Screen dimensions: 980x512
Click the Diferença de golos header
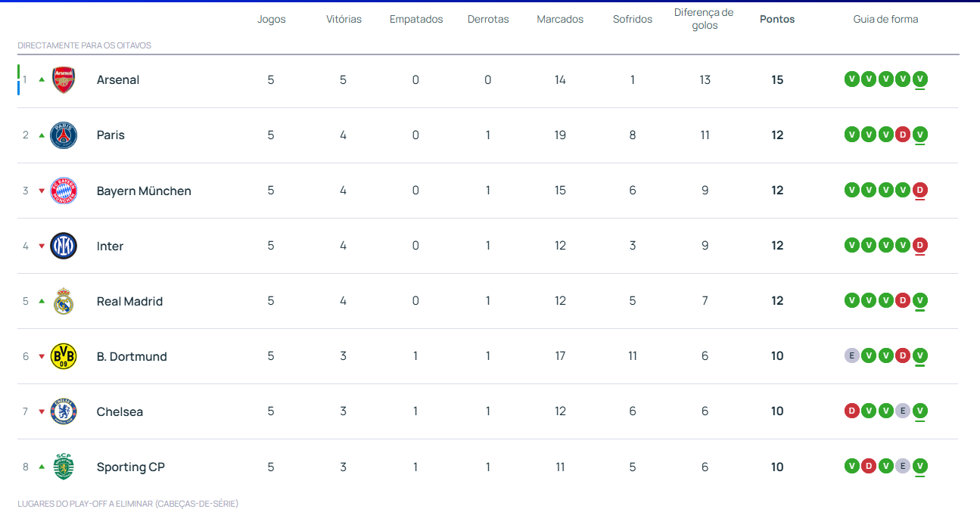(704, 20)
